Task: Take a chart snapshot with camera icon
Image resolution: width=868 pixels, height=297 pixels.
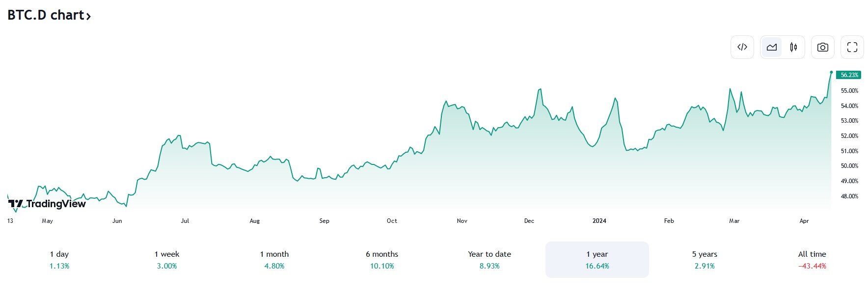Action: point(822,47)
